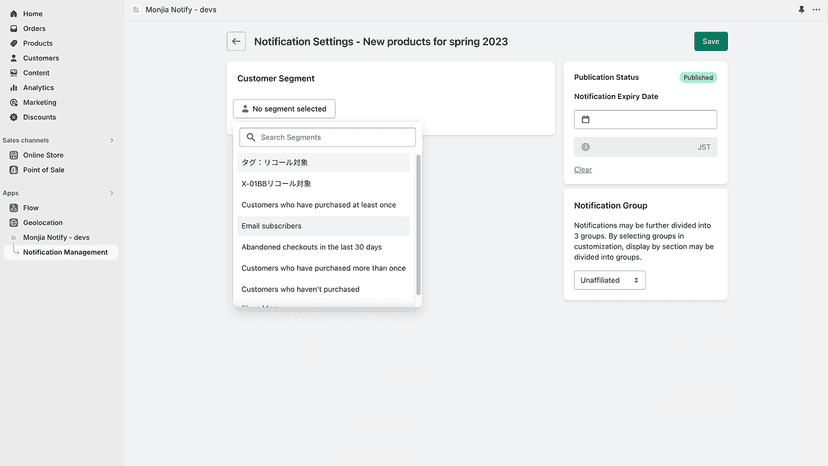This screenshot has height=466, width=828.
Task: Click the Published status badge
Action: point(698,78)
